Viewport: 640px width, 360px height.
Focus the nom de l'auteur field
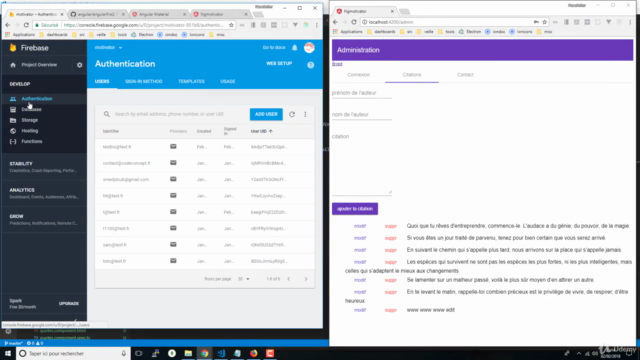[x=362, y=115]
